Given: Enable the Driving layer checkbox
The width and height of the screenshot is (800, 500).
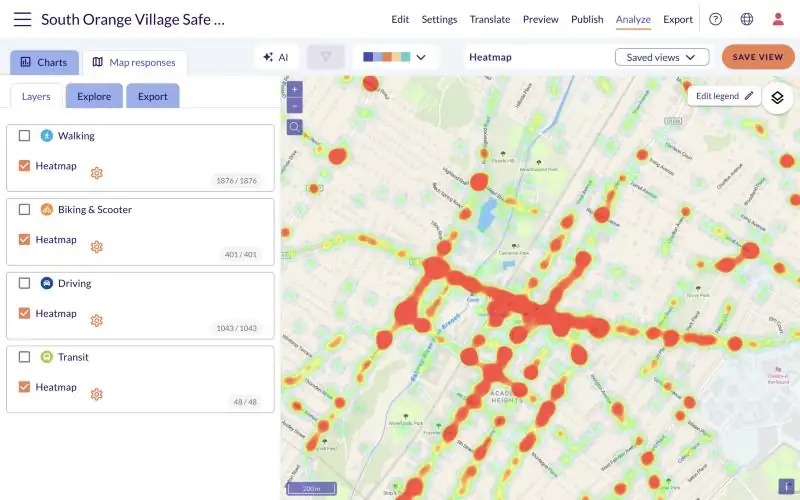Looking at the screenshot, I should click(x=24, y=283).
